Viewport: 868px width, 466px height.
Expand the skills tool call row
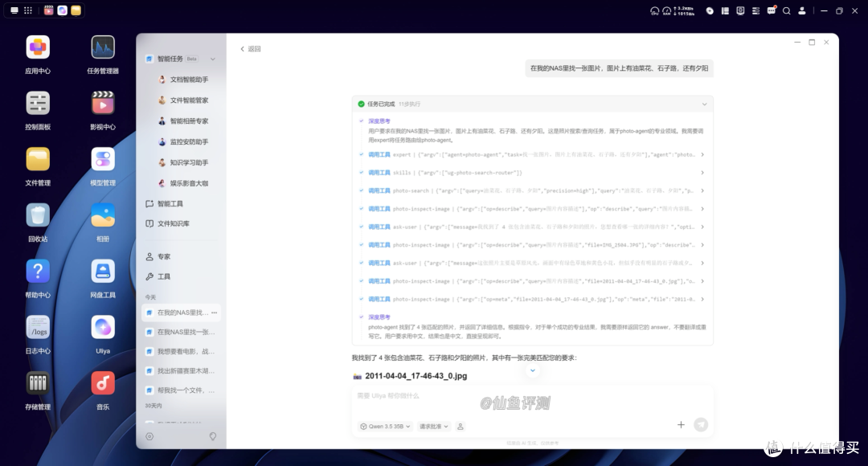tap(531, 173)
